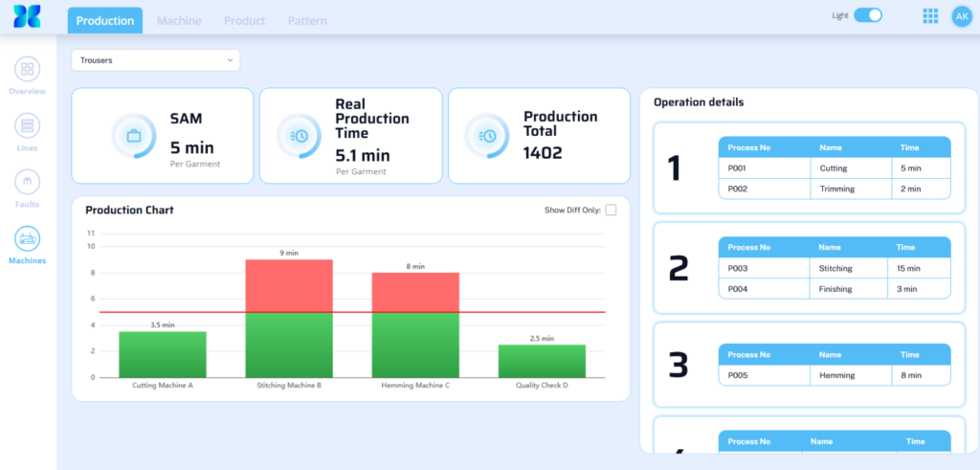Screen dimensions: 980x470
Task: Select the Machines sidebar icon
Action: pos(27,238)
